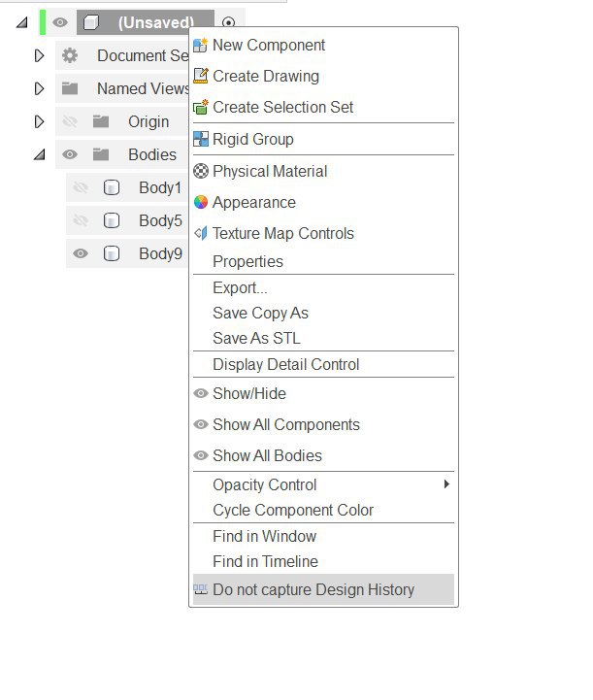Screen dimensions: 593x700
Task: Select Save As STL
Action: click(x=323, y=338)
